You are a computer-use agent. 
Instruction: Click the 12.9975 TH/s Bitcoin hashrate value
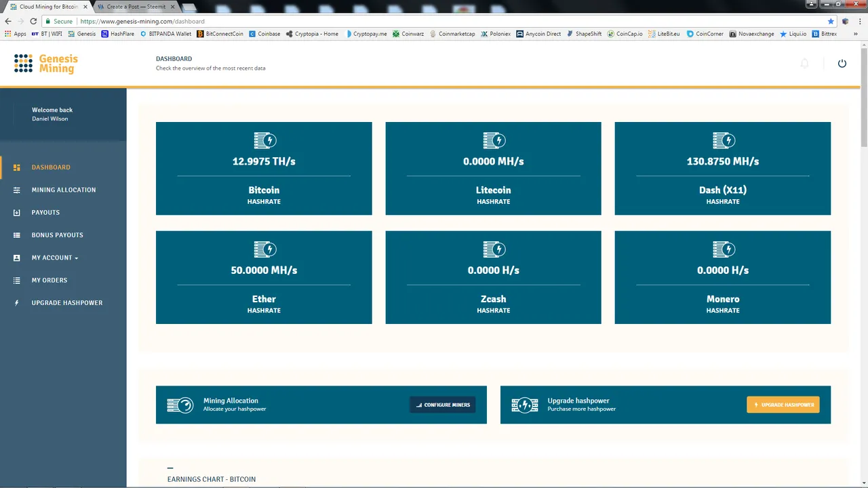[x=264, y=161]
